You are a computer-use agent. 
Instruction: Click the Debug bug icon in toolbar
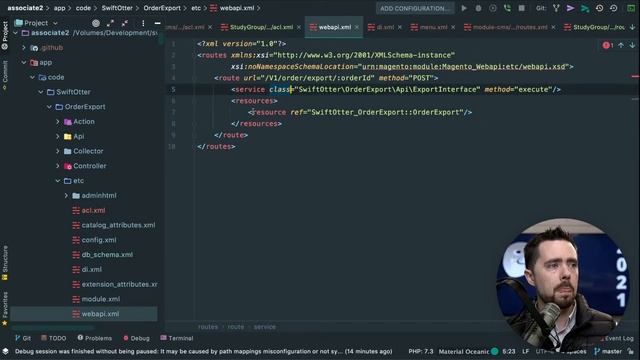(478, 8)
